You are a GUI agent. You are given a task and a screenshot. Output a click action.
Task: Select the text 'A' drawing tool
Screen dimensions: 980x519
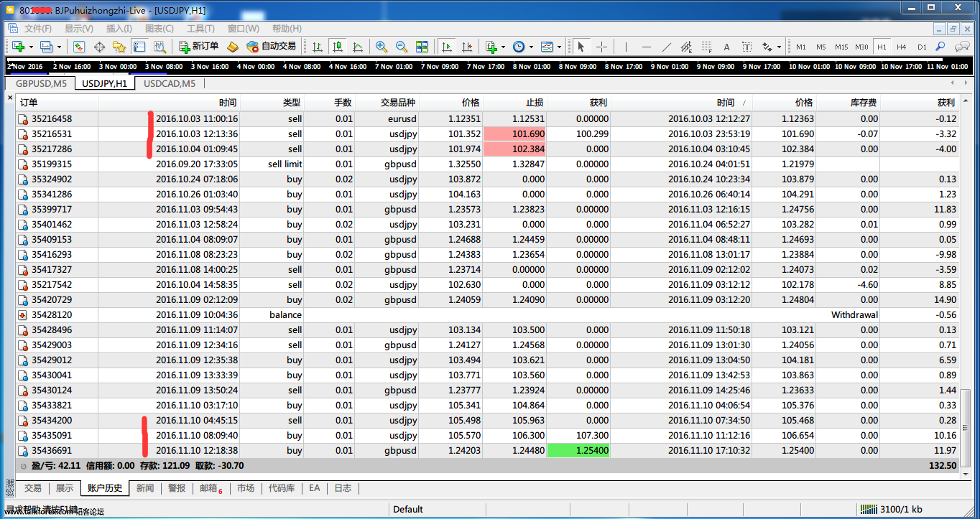[726, 47]
